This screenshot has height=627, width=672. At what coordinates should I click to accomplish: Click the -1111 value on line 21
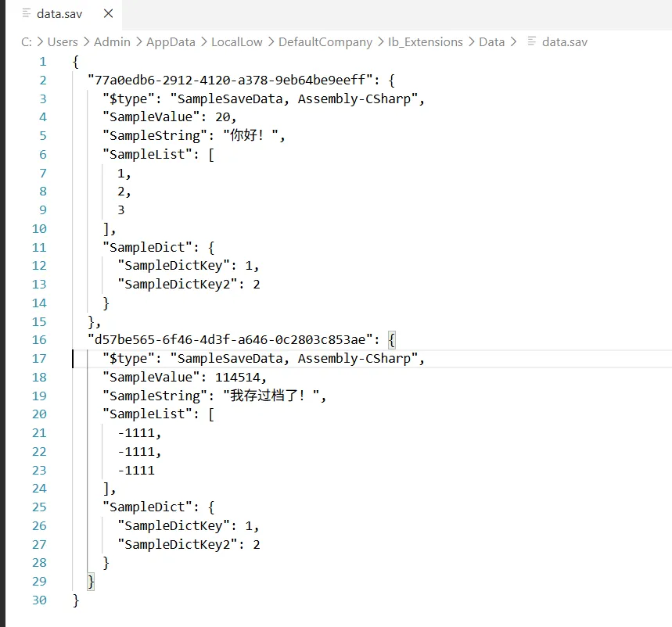[x=136, y=433]
